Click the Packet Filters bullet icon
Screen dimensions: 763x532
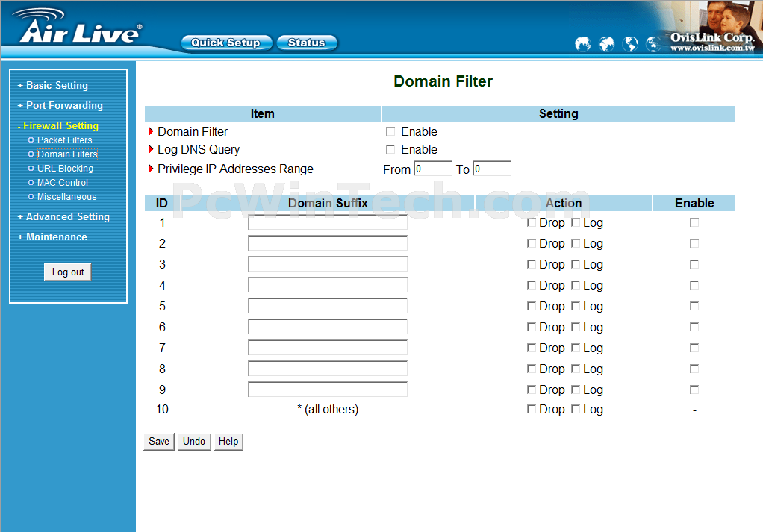click(31, 140)
